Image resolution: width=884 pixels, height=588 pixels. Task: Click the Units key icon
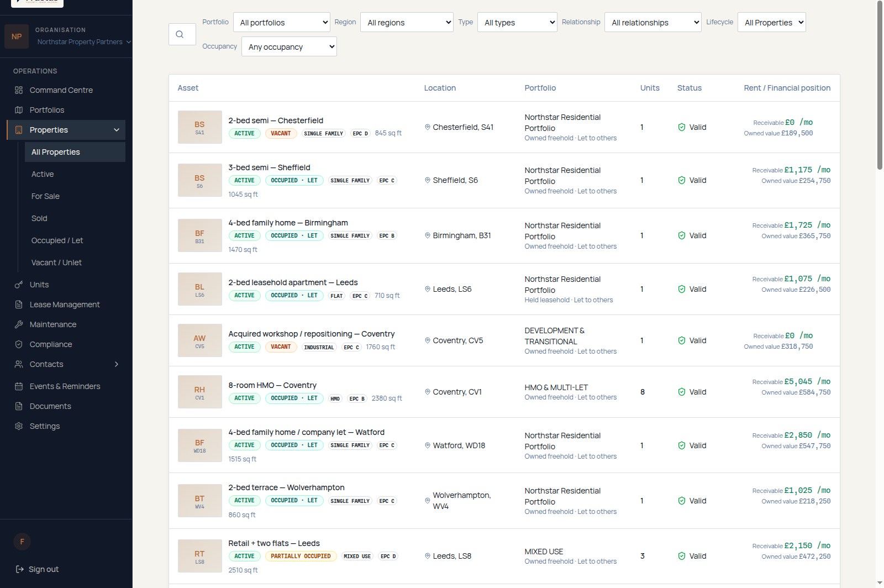pos(19,285)
